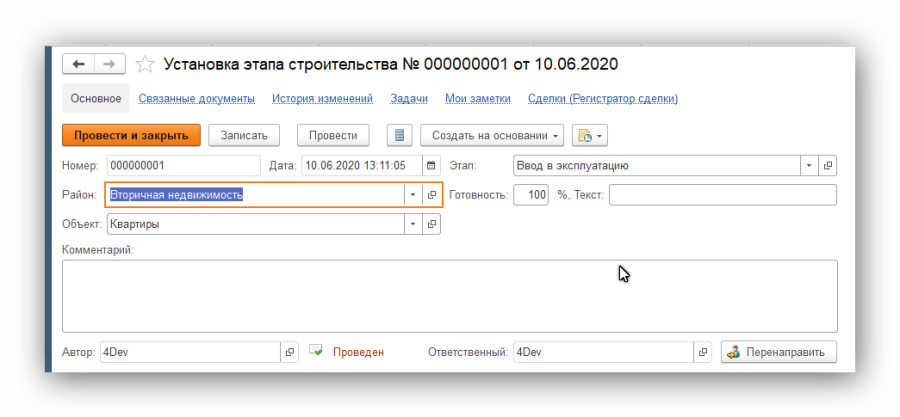Switch to Связанные документы tab
This screenshot has height=417, width=900.
[x=196, y=98]
